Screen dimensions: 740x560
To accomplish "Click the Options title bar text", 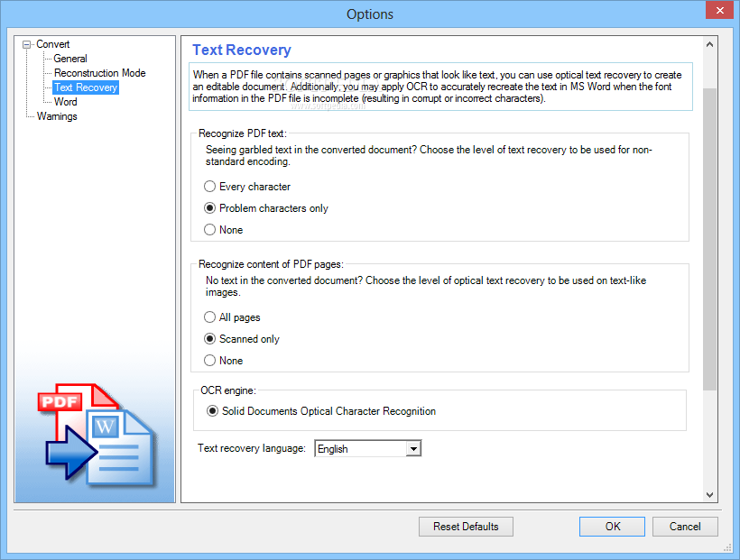I will (369, 14).
